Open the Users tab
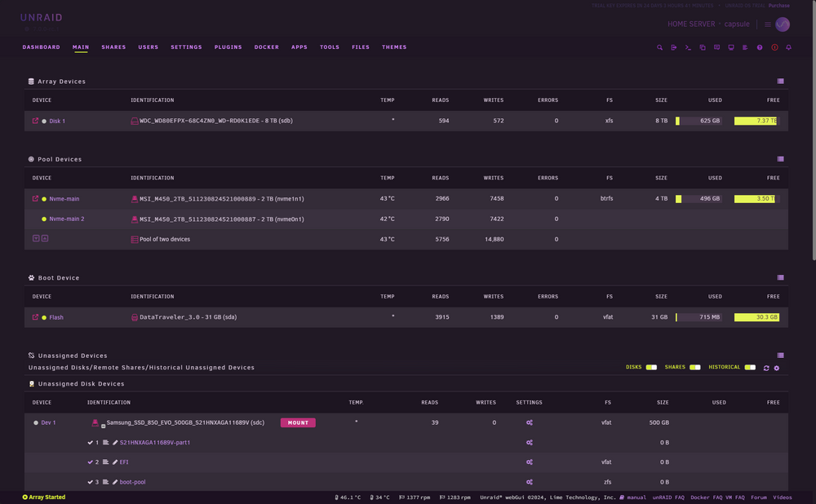This screenshot has width=816, height=504. click(x=148, y=46)
